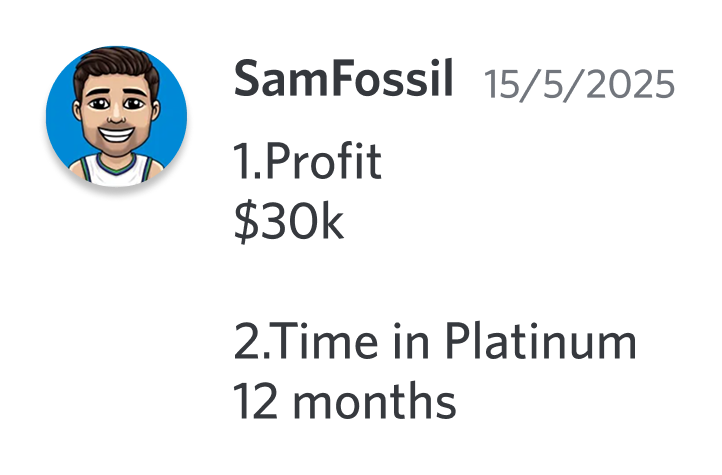Click the 15/5/2025 message timestamp
Image resolution: width=722 pixels, height=475 pixels.
point(580,84)
